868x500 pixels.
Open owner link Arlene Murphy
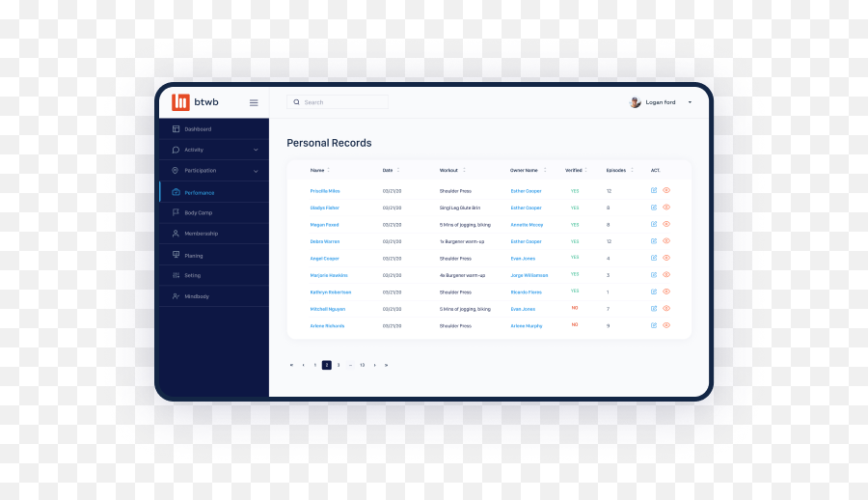point(527,326)
